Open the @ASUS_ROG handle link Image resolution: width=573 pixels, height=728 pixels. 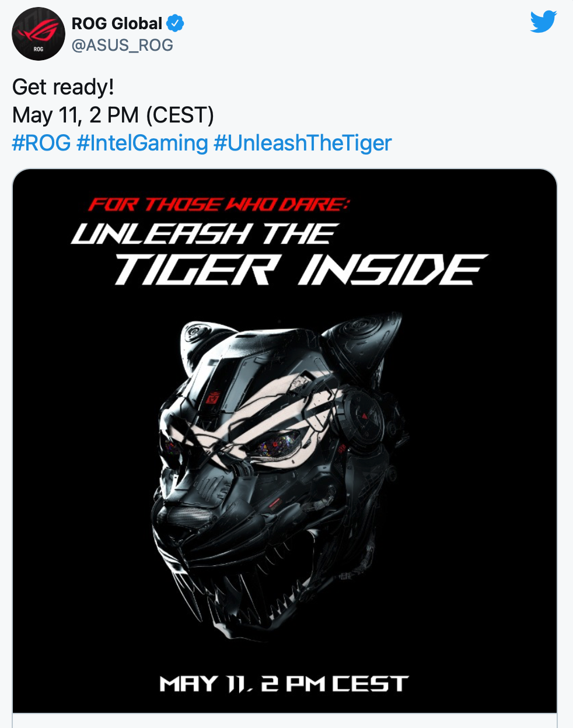[122, 45]
